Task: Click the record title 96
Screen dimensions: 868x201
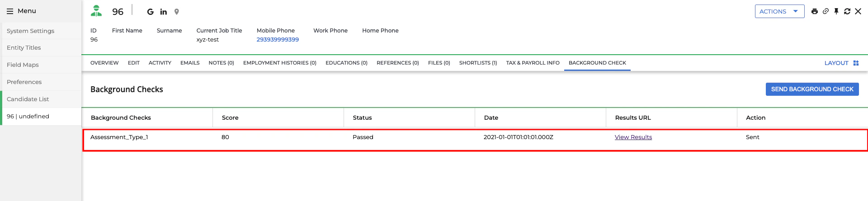Action: pyautogui.click(x=118, y=12)
